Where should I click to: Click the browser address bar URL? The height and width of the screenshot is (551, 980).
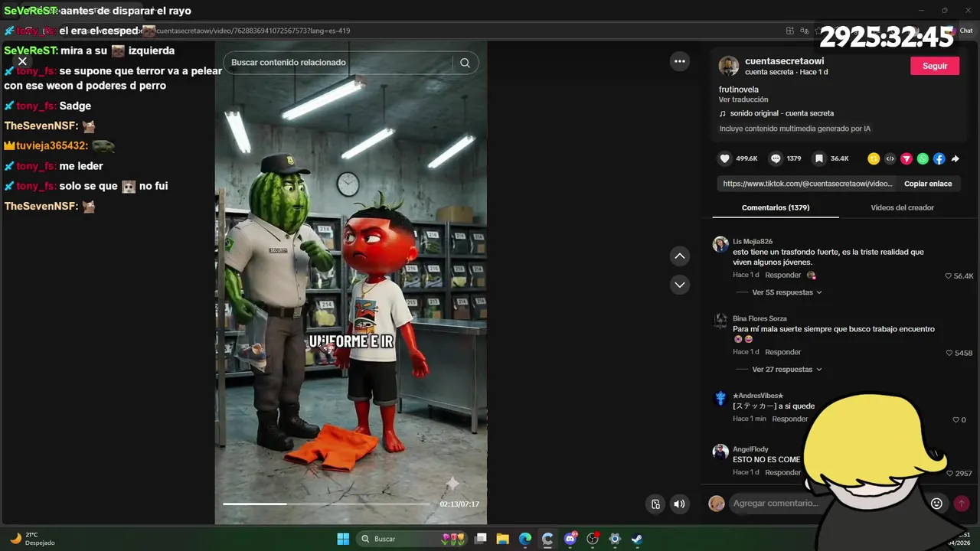coord(253,31)
